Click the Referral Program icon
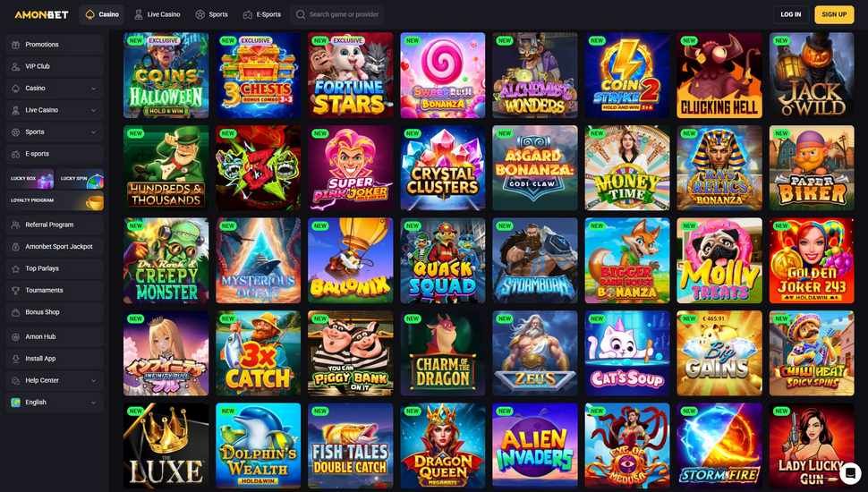This screenshot has width=868, height=492. point(15,225)
